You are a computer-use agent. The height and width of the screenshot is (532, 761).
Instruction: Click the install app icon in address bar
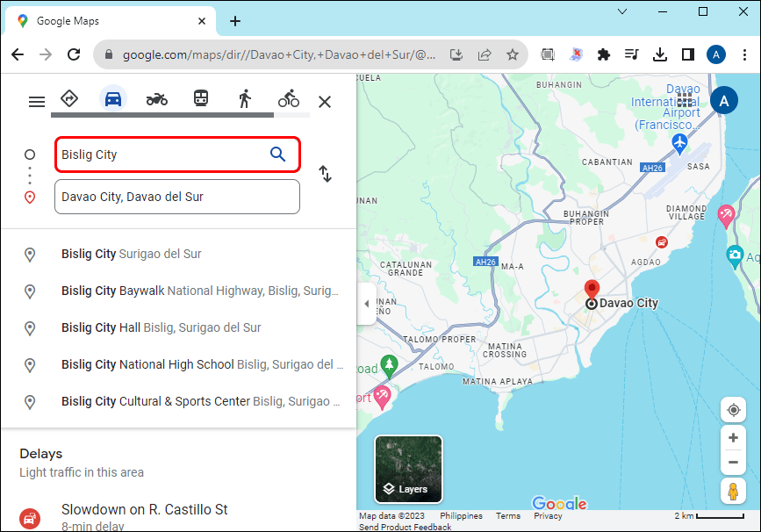[456, 54]
